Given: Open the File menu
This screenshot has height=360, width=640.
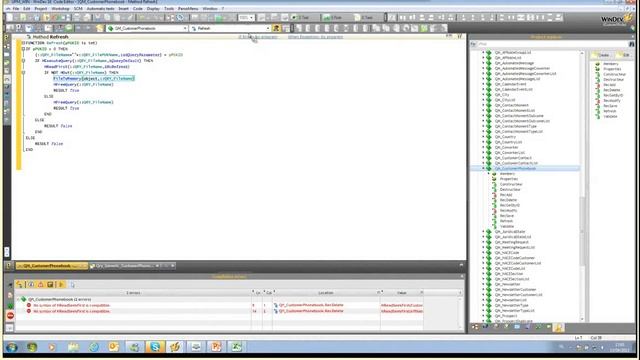Looking at the screenshot, I should coord(16,8).
